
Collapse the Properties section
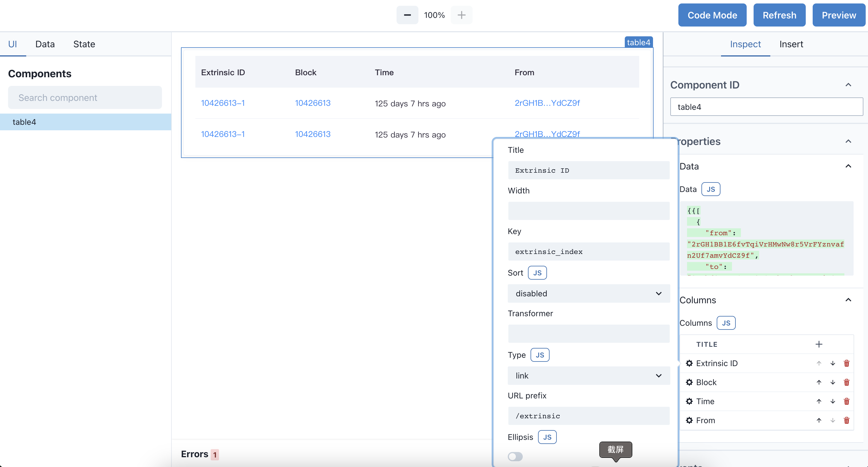(848, 141)
